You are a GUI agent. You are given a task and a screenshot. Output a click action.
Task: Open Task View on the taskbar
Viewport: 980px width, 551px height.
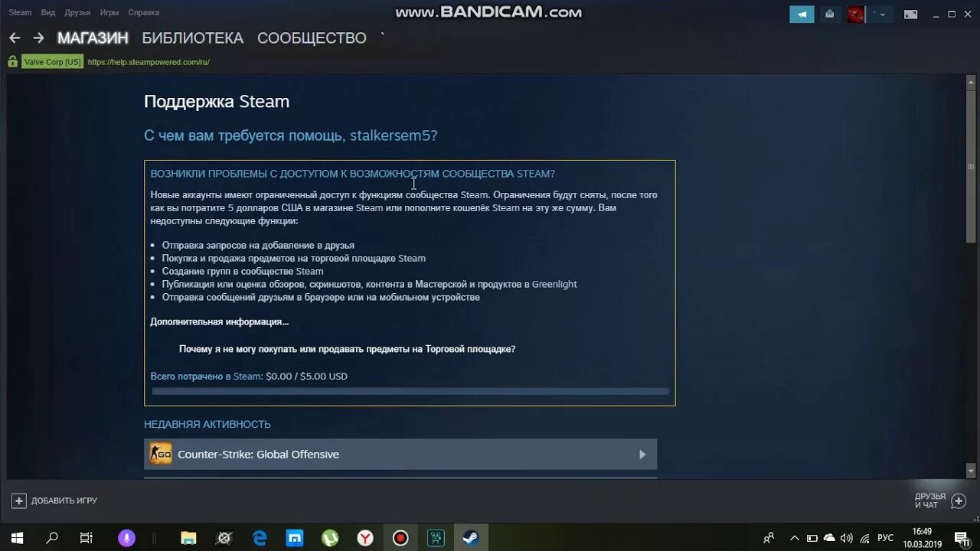pyautogui.click(x=87, y=538)
